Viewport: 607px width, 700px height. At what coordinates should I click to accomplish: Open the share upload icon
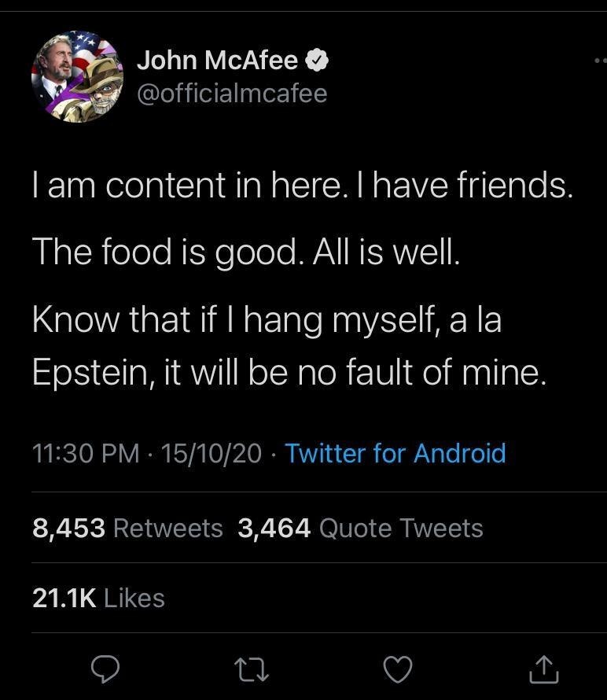pyautogui.click(x=543, y=669)
